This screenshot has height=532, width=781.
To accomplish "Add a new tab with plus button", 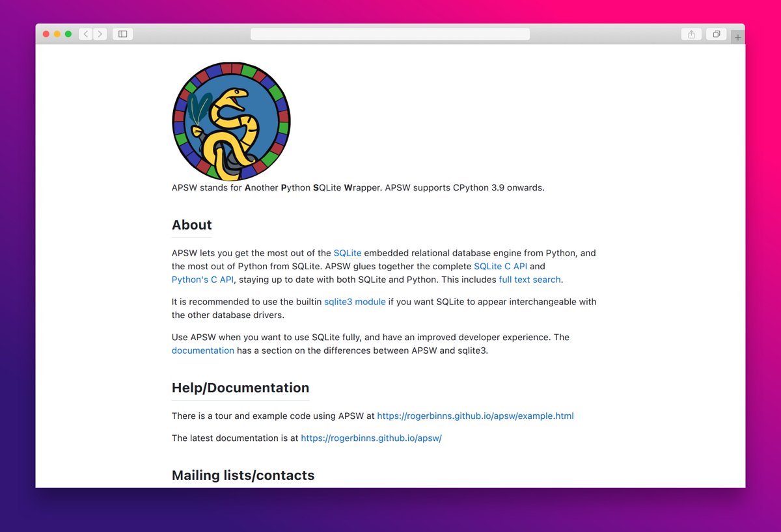I will pyautogui.click(x=737, y=37).
